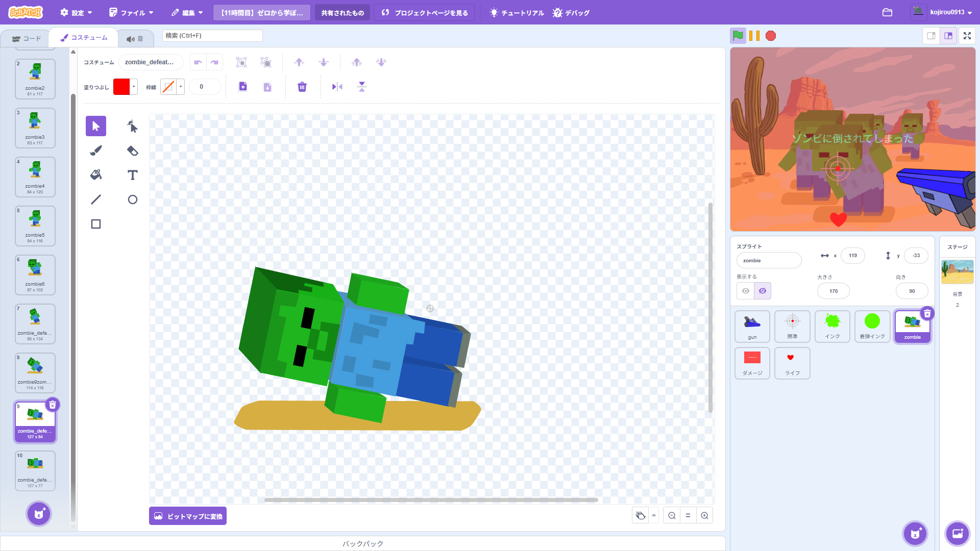Click ビットマップに変換 button
The width and height of the screenshot is (980, 551).
188,516
